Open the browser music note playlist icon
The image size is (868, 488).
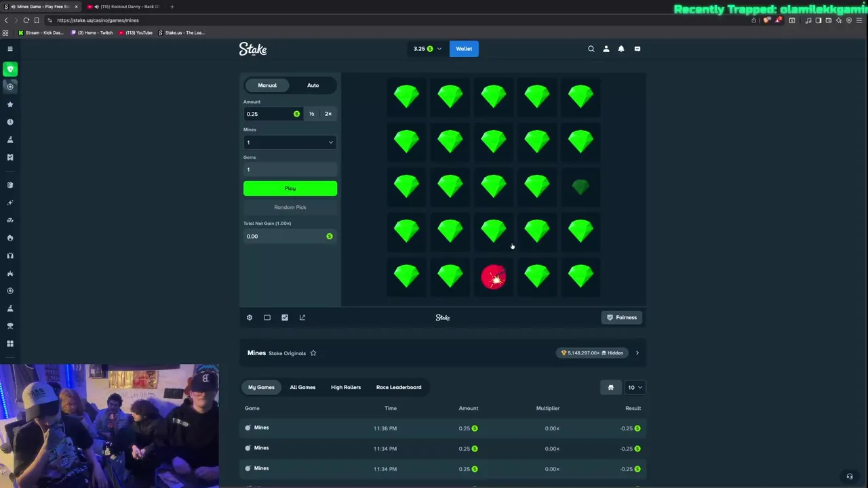[808, 20]
